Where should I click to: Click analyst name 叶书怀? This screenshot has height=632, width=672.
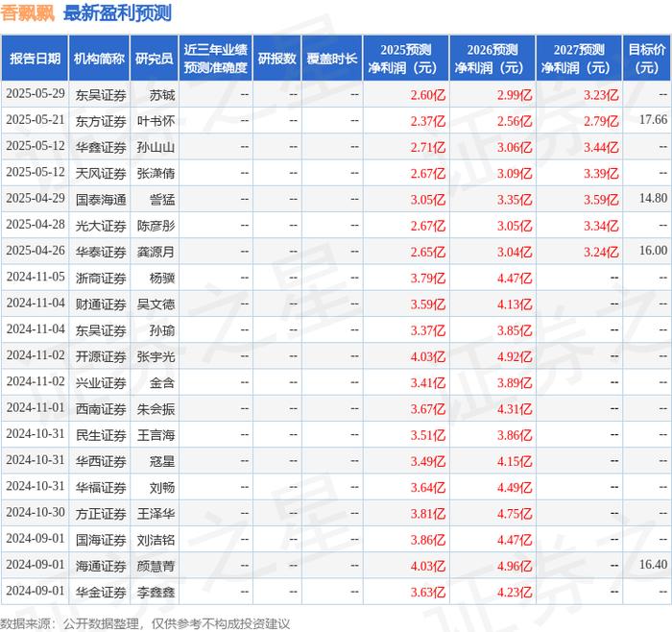pyautogui.click(x=156, y=121)
